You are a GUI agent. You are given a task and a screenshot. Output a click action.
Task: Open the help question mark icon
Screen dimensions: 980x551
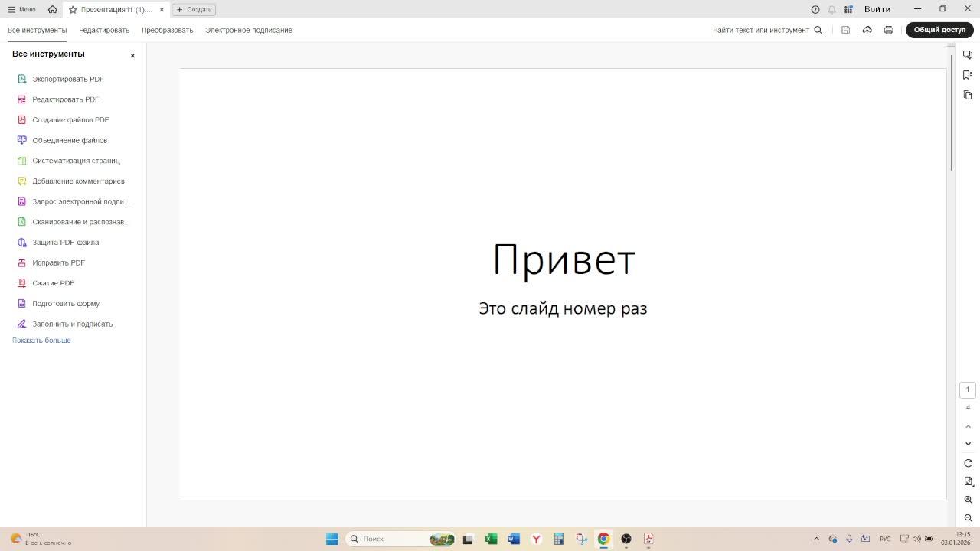(x=815, y=9)
